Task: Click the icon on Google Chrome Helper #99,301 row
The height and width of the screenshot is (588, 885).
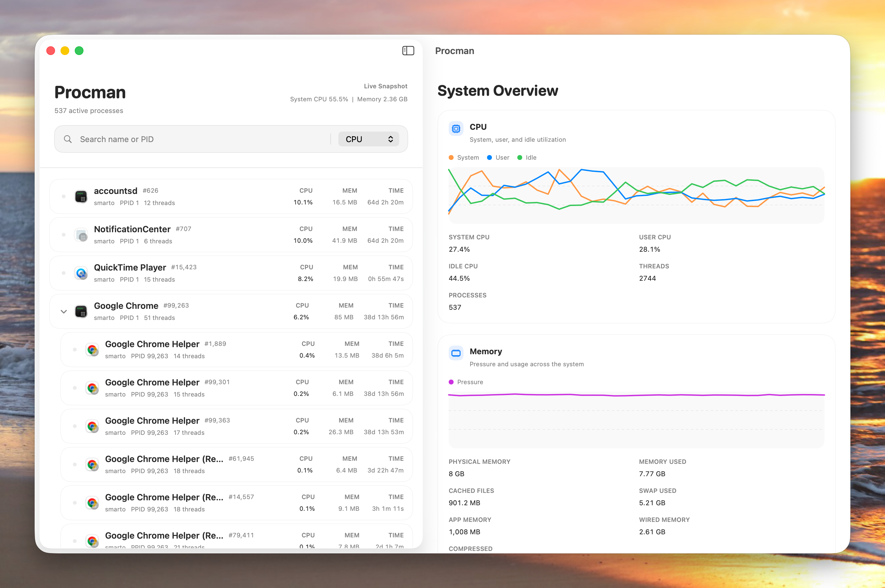Action: 92,388
